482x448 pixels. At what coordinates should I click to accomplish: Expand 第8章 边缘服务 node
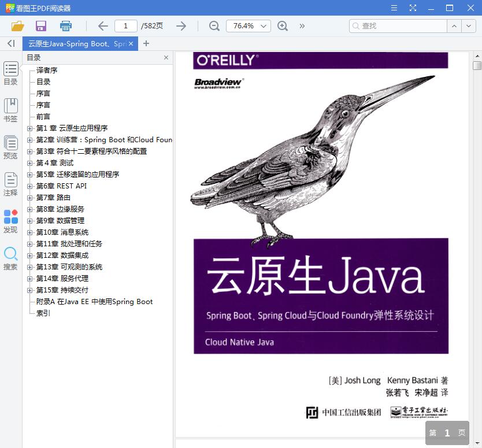(x=30, y=209)
